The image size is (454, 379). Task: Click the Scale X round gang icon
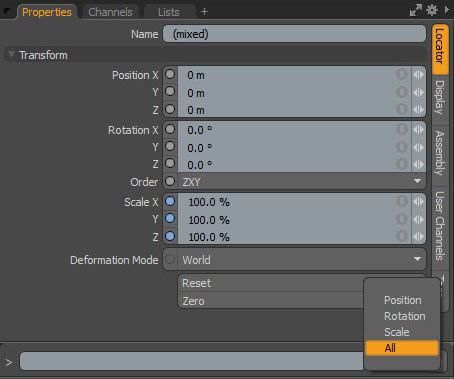[x=402, y=201]
